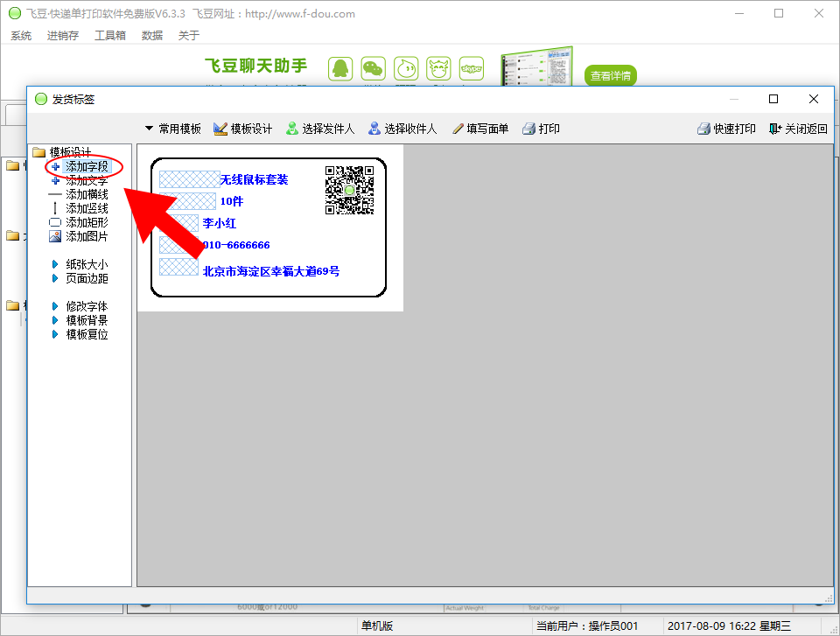840x636 pixels.
Task: Select the 李小红 field on label
Action: point(219,223)
